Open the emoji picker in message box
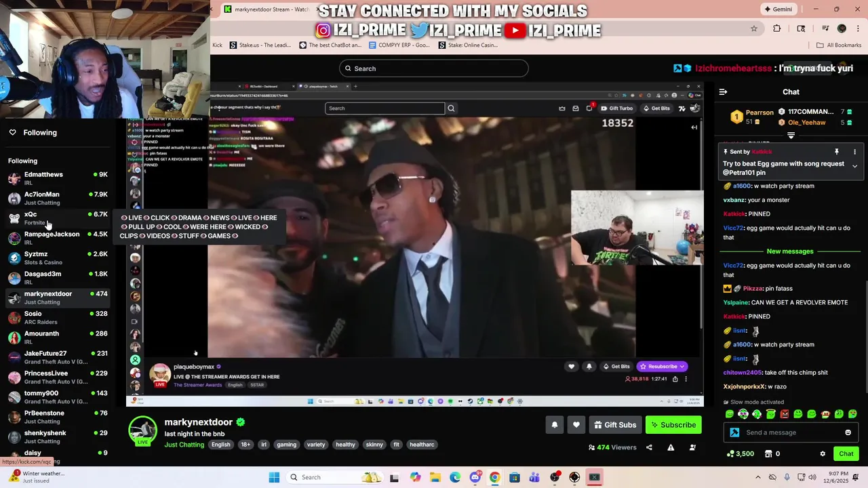This screenshot has width=868, height=488. tap(848, 432)
